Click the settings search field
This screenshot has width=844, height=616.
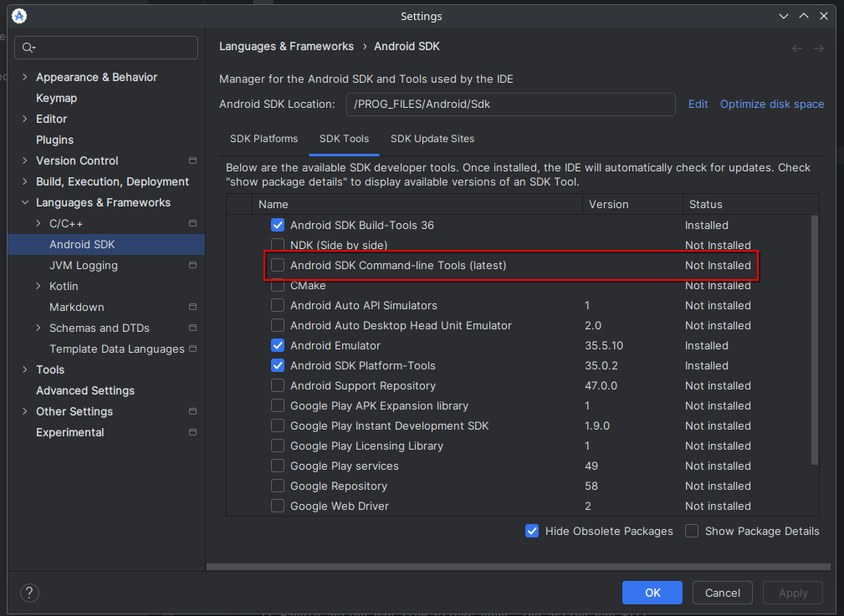[106, 48]
